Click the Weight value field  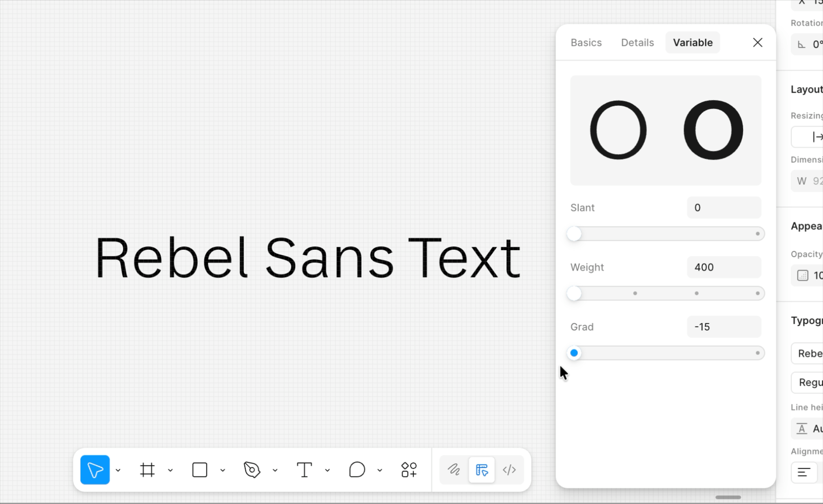click(724, 267)
